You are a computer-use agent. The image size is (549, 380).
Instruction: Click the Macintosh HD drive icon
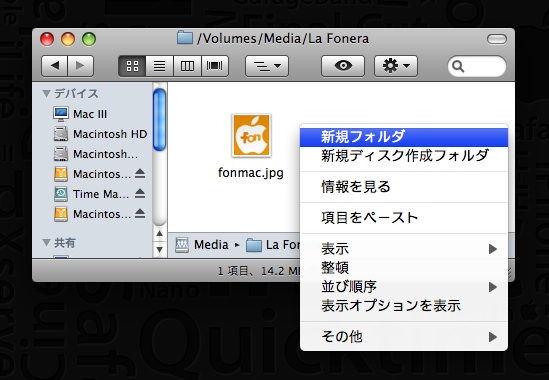pos(61,134)
